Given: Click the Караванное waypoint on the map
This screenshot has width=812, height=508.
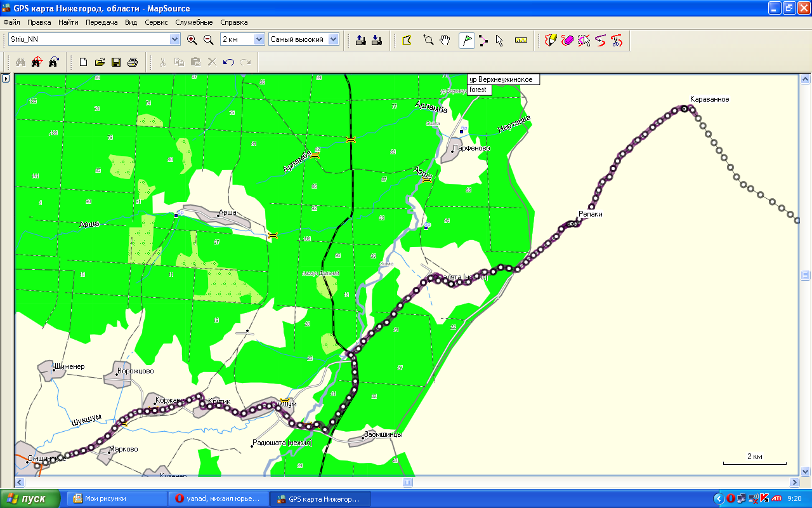Looking at the screenshot, I should [684, 109].
